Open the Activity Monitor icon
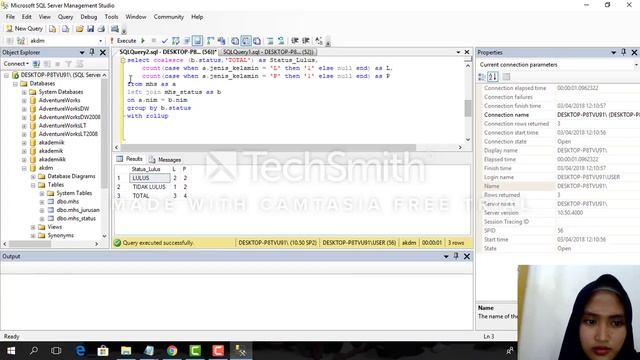 pyautogui.click(x=115, y=29)
